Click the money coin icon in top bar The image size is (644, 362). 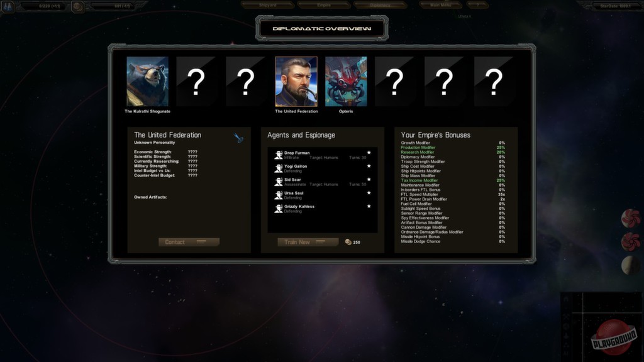coord(77,6)
